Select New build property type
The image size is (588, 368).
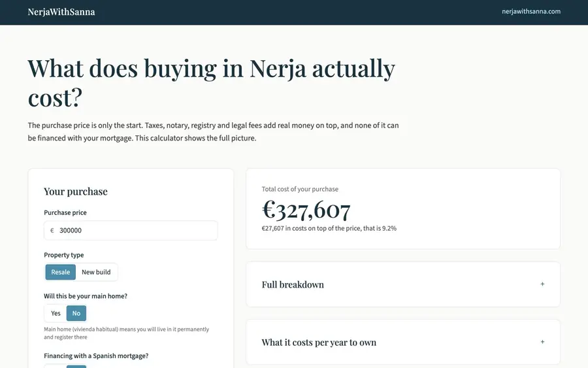tap(96, 272)
